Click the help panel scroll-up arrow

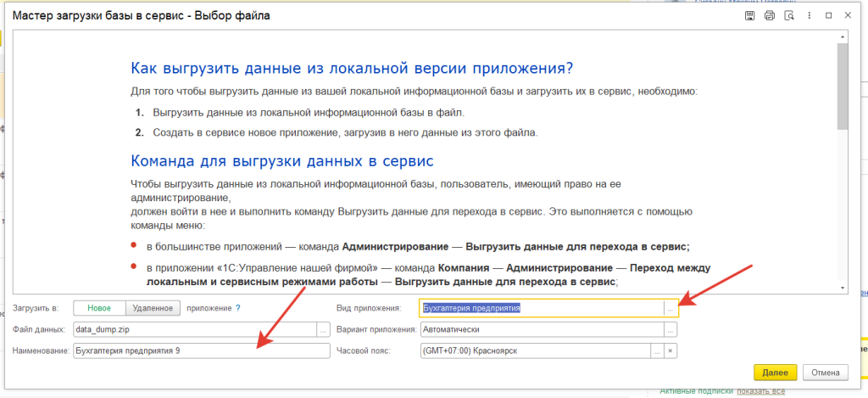(843, 36)
